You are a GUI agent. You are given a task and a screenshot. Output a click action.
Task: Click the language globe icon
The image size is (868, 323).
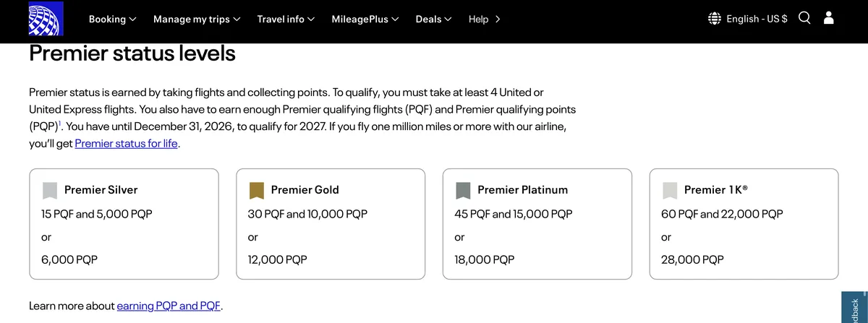pyautogui.click(x=715, y=19)
